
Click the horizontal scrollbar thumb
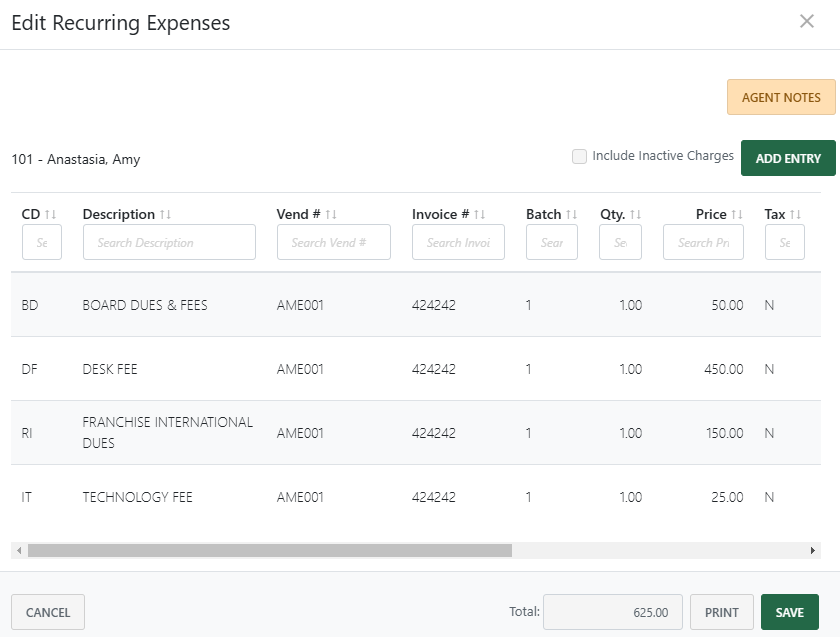269,550
